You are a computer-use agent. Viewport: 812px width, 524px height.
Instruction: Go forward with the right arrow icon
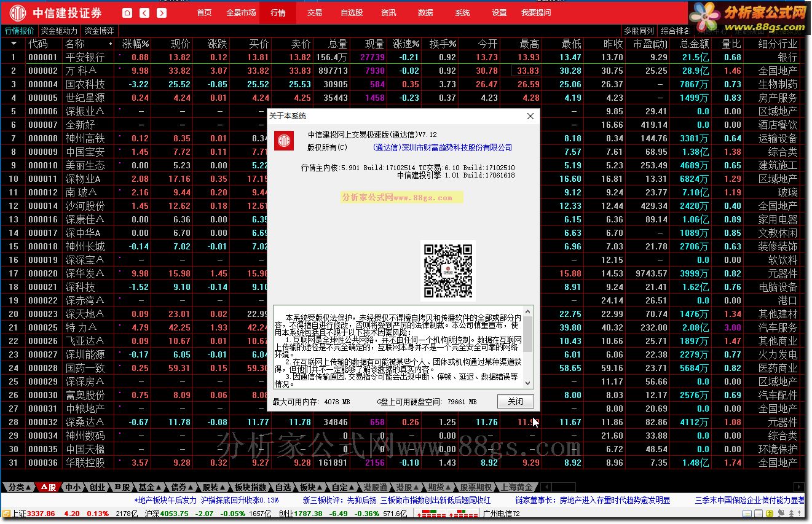tap(162, 13)
